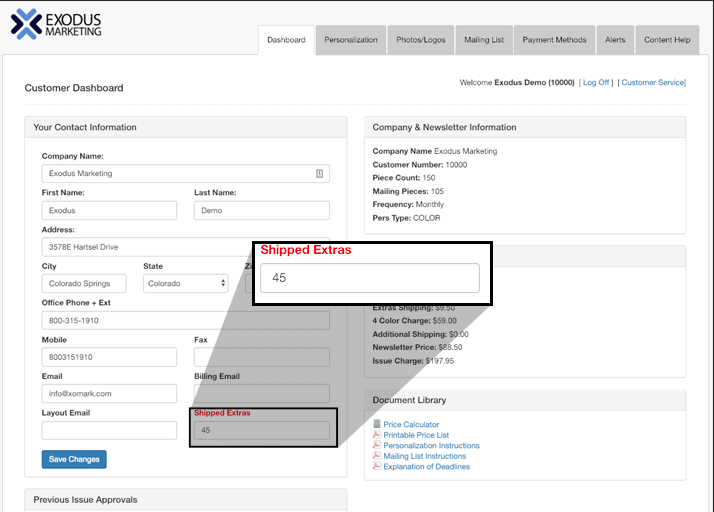
Task: Click the 'Customer Number: 10000' text
Action: click(x=420, y=164)
